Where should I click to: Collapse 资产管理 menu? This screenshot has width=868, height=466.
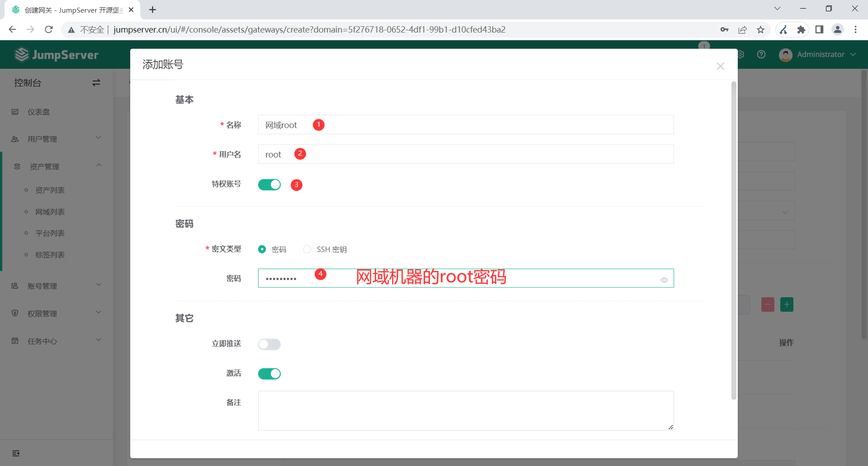(57, 166)
